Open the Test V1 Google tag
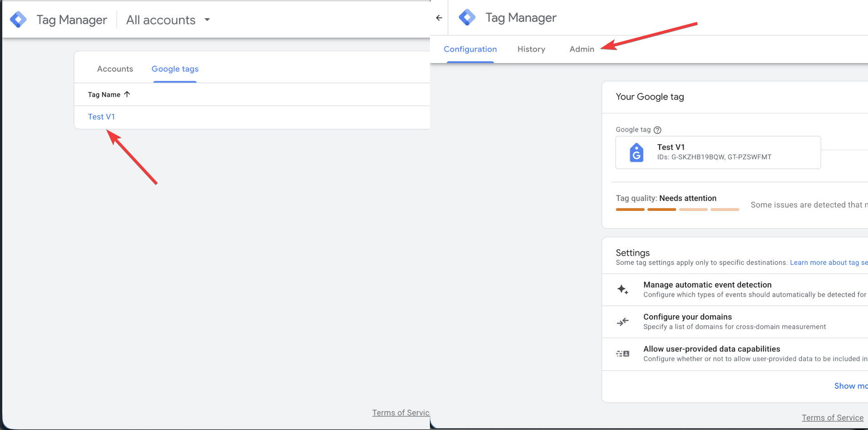The image size is (868, 430). 101,117
